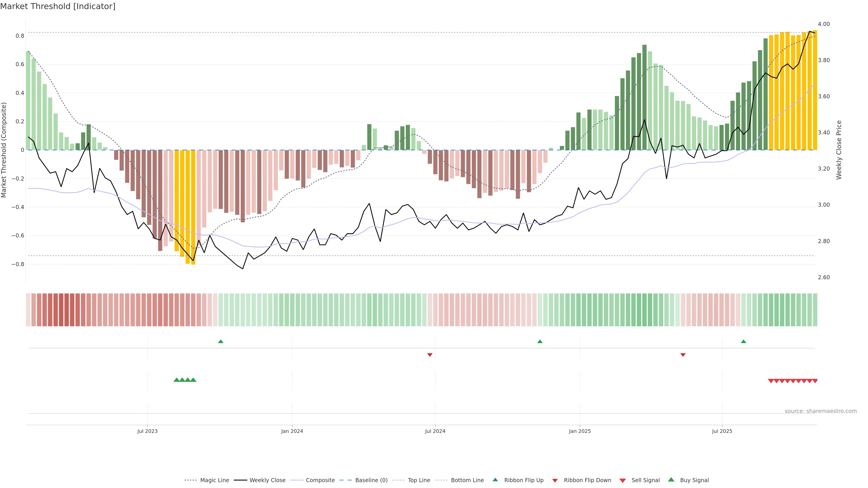Click the Weekly Close legend line sample
This screenshot has height=488, width=868.
click(x=240, y=480)
